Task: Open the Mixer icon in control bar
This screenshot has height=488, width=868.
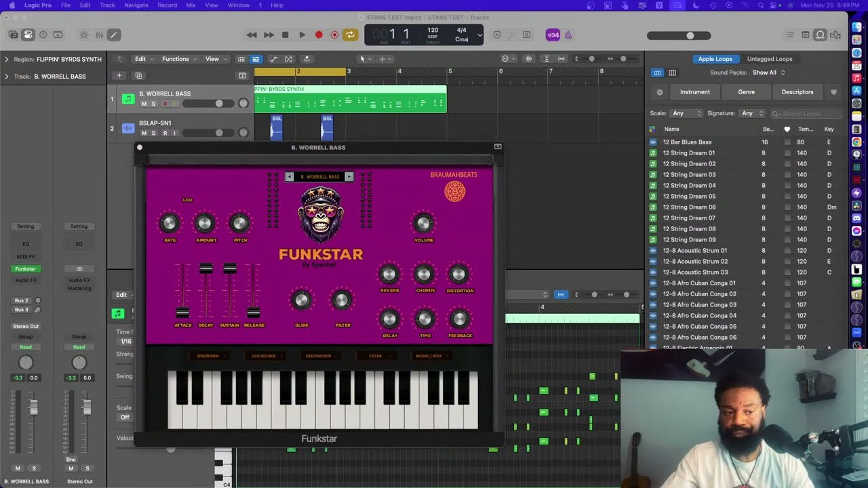Action: click(x=99, y=35)
